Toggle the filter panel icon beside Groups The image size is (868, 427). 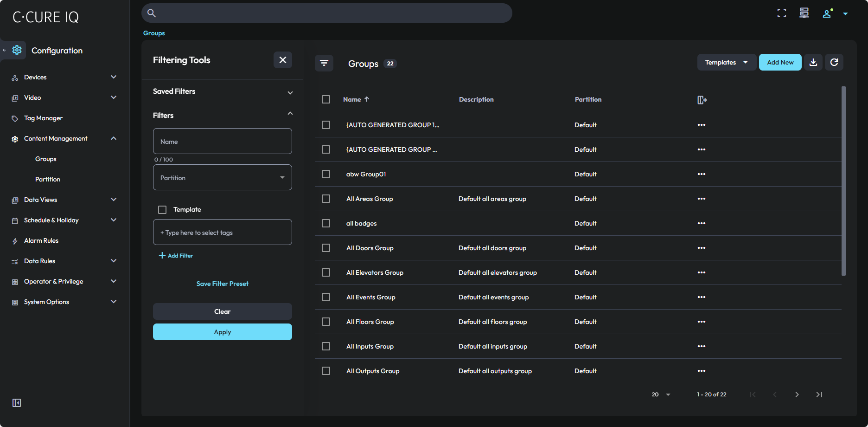pyautogui.click(x=324, y=63)
